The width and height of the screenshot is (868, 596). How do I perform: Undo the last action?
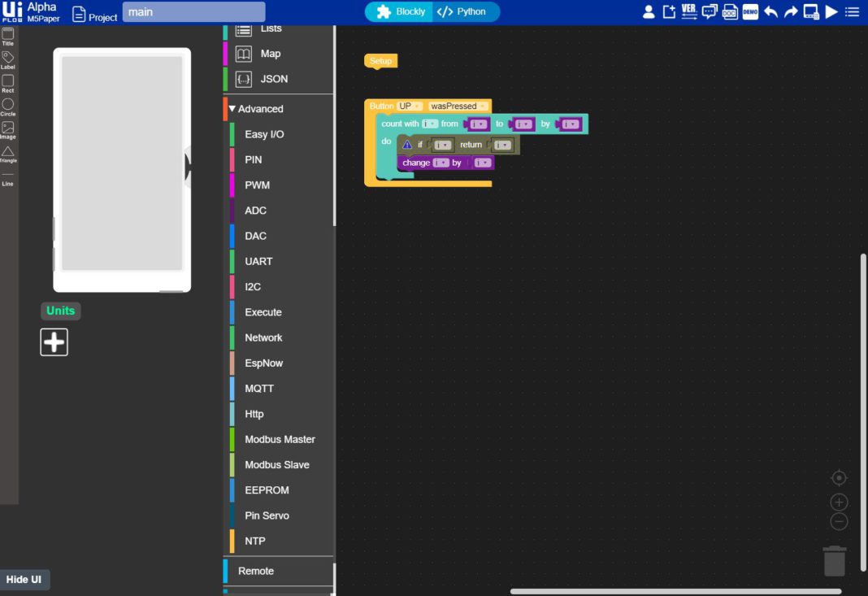770,11
